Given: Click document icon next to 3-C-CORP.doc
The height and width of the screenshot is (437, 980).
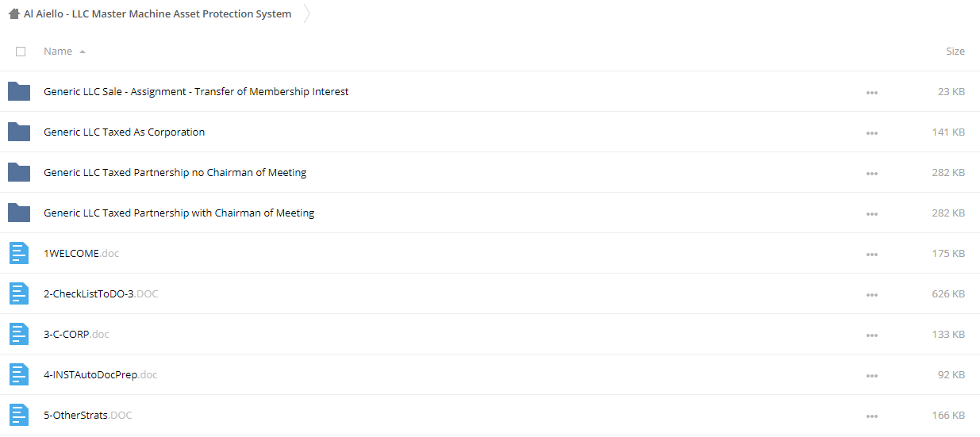Looking at the screenshot, I should click(19, 334).
